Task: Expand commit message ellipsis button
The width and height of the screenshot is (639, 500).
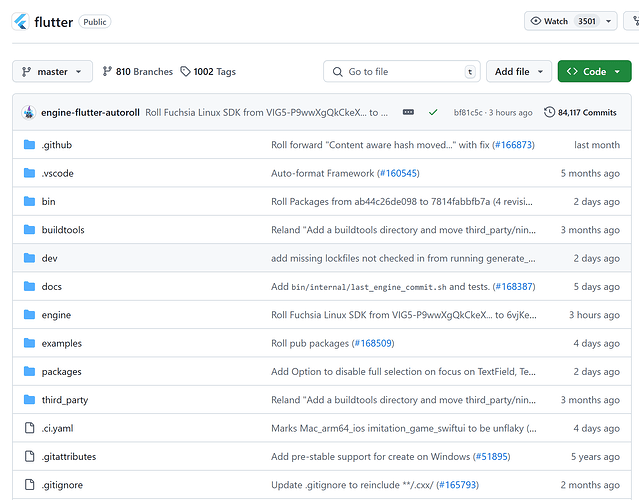Action: pos(408,112)
